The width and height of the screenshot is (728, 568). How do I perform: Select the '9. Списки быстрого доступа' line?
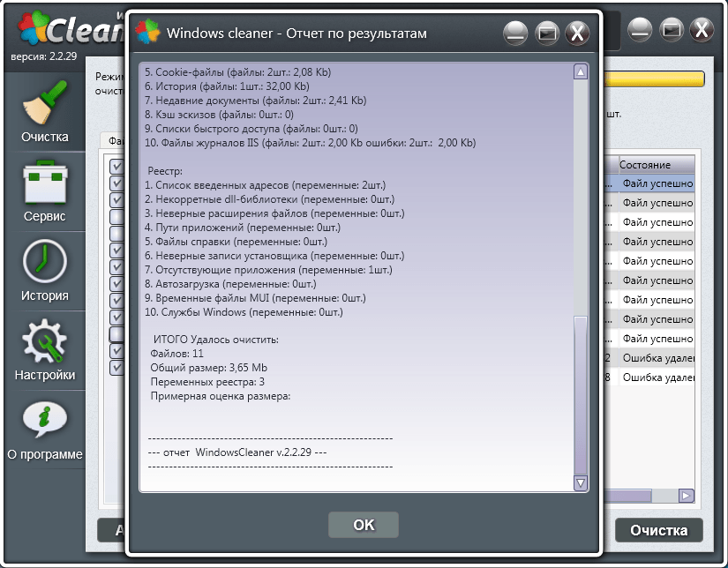[x=251, y=129]
